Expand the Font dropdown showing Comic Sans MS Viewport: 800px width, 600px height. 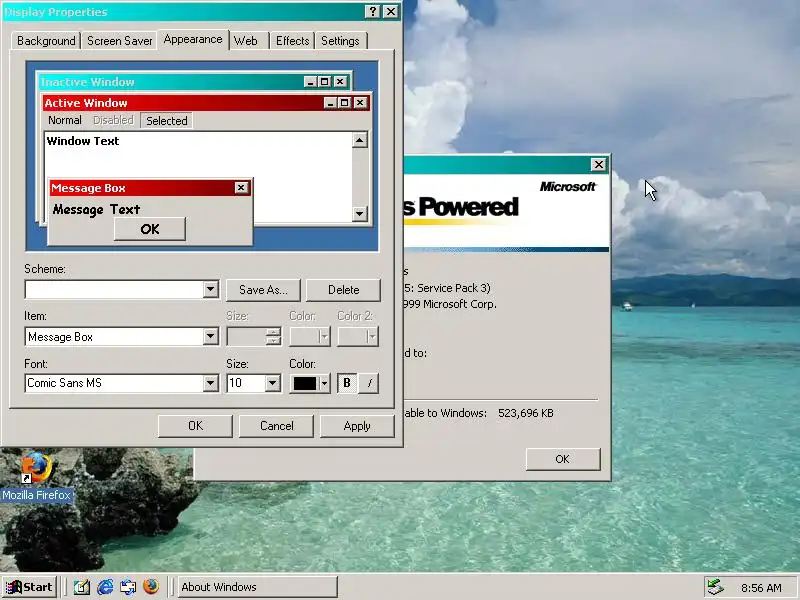tap(210, 383)
